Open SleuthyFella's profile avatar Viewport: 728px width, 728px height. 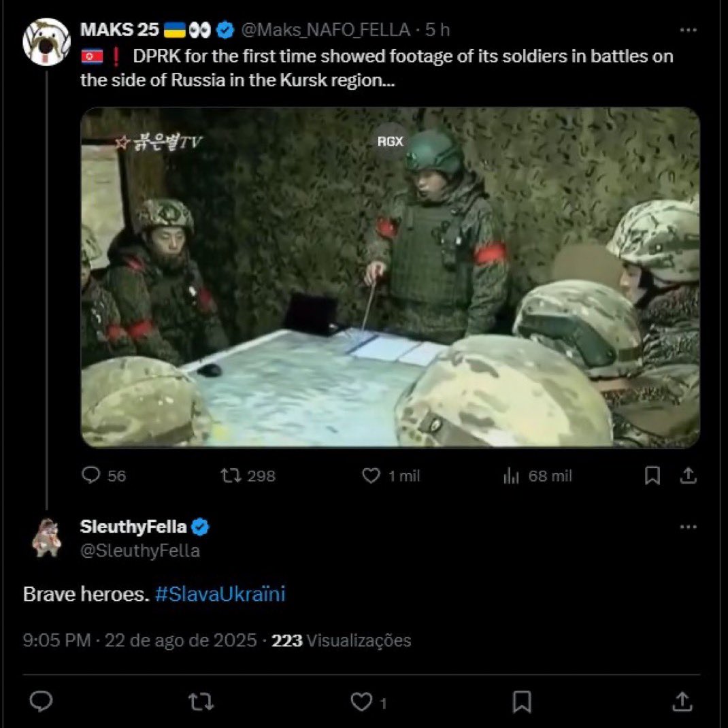[46, 537]
